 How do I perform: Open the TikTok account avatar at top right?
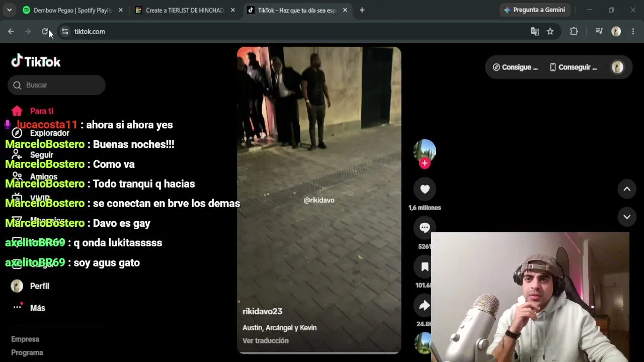pyautogui.click(x=617, y=67)
